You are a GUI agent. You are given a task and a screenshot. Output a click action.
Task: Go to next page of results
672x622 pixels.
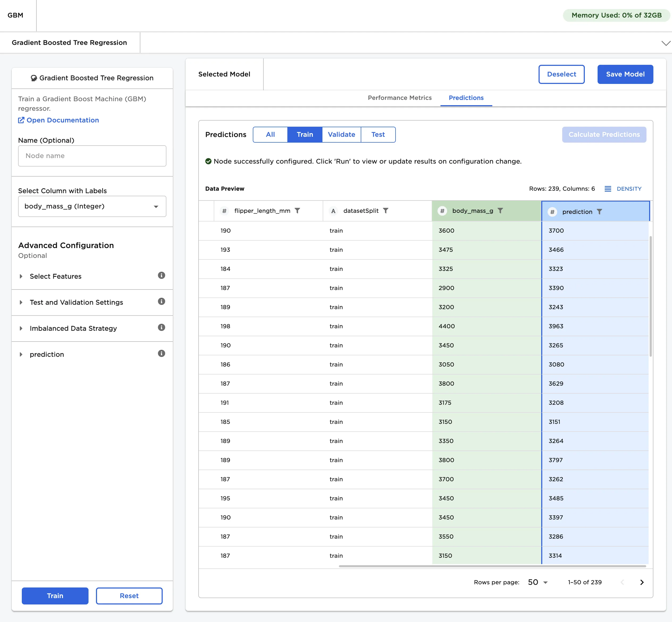(x=642, y=582)
